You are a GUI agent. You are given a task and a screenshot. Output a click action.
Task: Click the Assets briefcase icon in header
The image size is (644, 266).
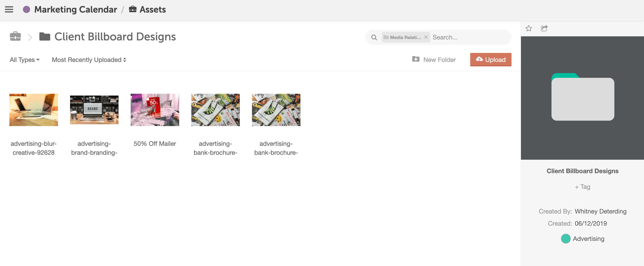coord(132,9)
